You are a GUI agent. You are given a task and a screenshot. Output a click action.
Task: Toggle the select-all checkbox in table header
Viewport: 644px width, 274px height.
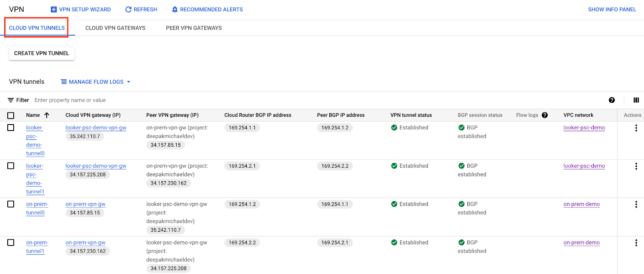(11, 115)
